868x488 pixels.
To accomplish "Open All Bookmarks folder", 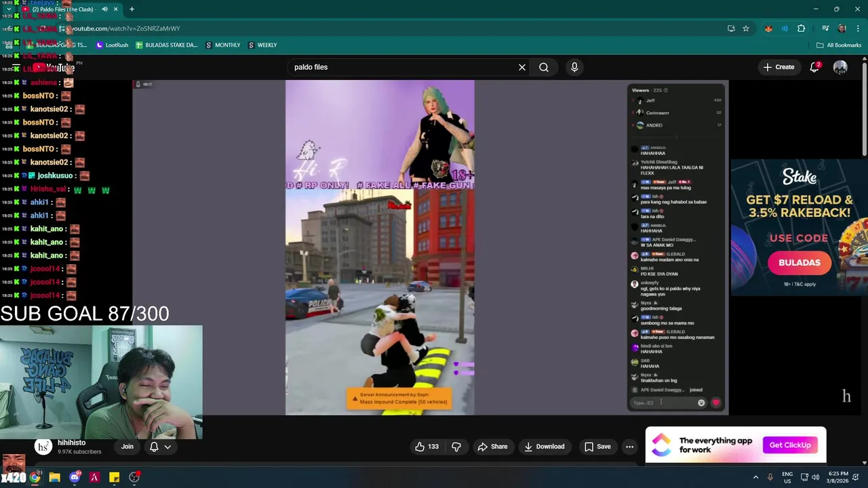I will click(839, 45).
